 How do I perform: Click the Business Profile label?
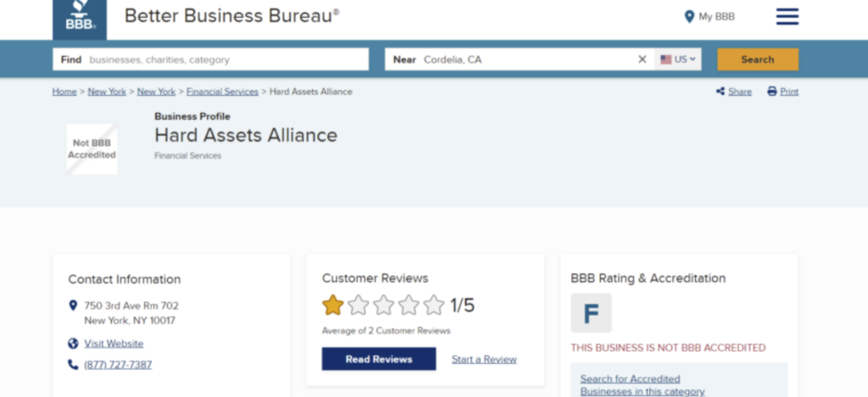click(x=192, y=116)
